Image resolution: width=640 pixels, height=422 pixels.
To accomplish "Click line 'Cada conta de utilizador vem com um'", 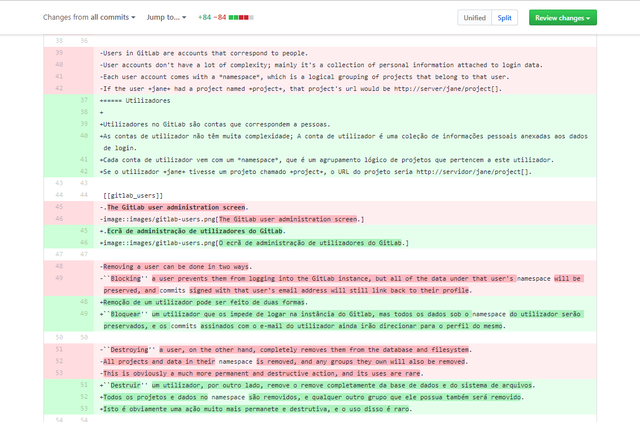I will click(x=327, y=160).
